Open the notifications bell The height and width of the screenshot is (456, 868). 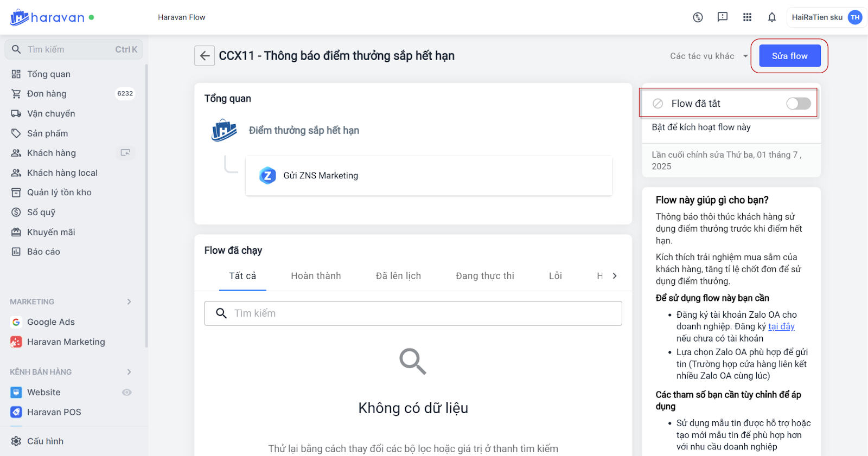tap(772, 17)
